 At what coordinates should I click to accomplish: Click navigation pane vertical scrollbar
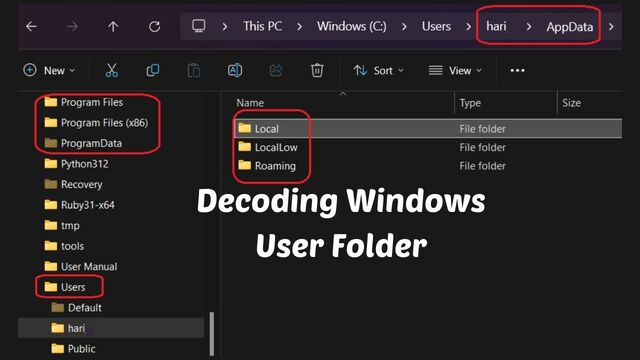[211, 333]
